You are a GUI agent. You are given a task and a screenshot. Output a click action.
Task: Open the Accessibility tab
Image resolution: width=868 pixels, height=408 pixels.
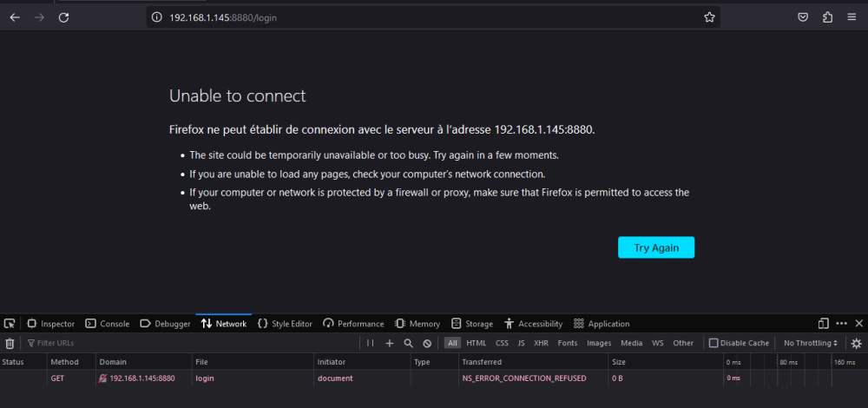click(x=534, y=324)
